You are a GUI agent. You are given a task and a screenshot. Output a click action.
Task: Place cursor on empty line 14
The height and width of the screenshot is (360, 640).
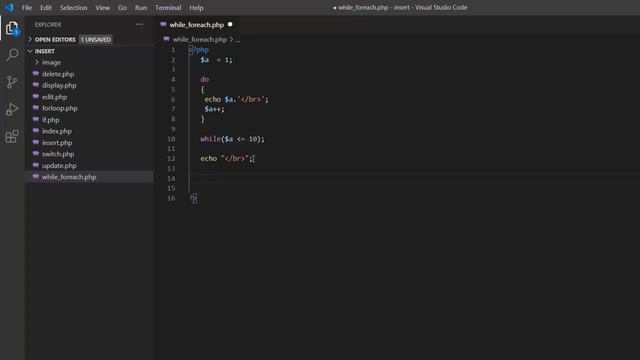click(x=415, y=178)
